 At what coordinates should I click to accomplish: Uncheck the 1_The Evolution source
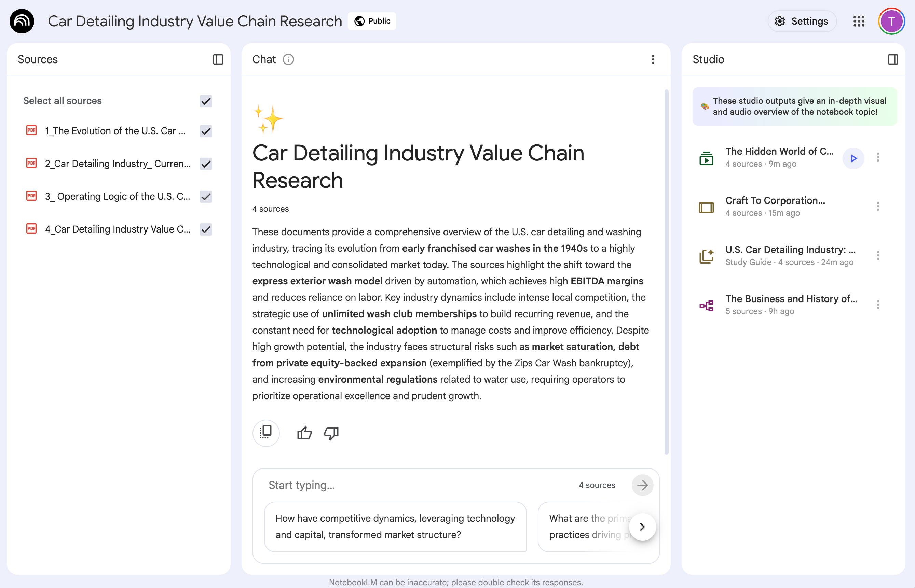point(206,131)
